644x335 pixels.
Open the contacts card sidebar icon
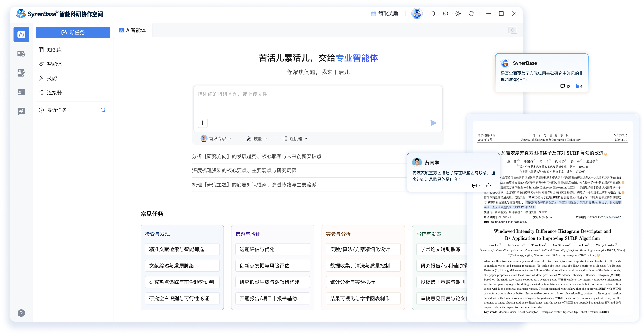21,92
